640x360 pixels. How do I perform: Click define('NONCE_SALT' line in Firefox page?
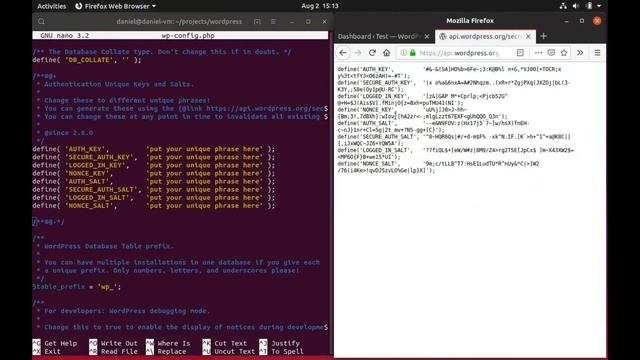[438, 164]
